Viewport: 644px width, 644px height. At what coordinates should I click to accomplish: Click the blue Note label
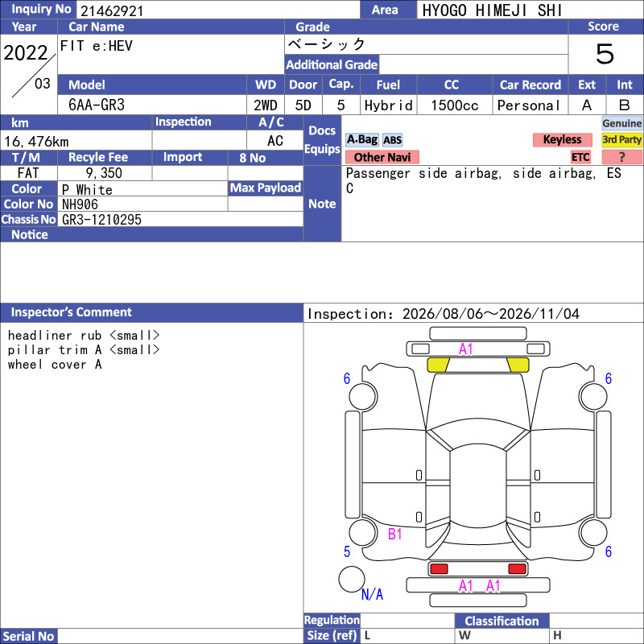click(323, 204)
